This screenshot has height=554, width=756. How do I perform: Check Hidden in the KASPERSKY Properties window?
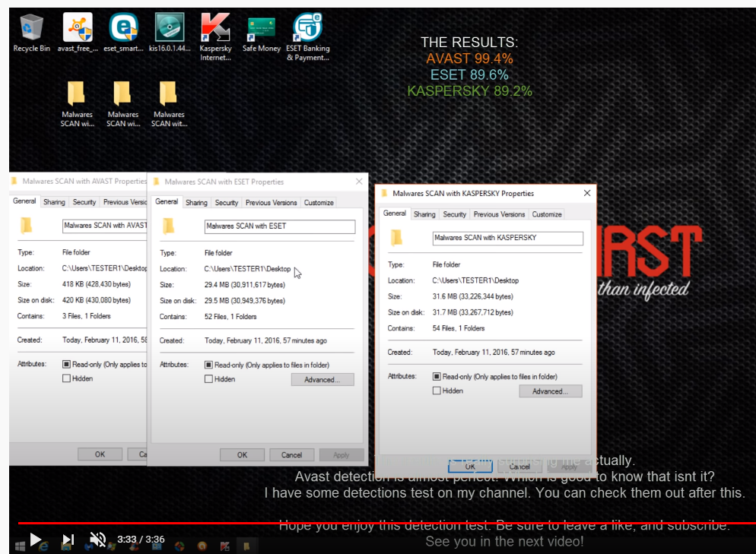(437, 391)
